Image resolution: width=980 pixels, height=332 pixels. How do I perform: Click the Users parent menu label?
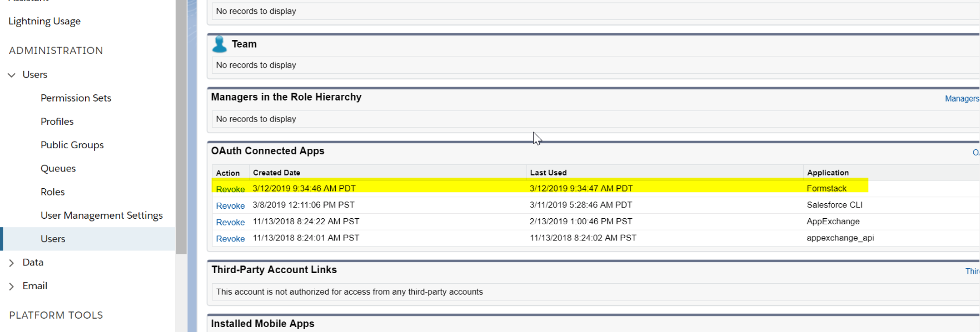[x=35, y=74]
